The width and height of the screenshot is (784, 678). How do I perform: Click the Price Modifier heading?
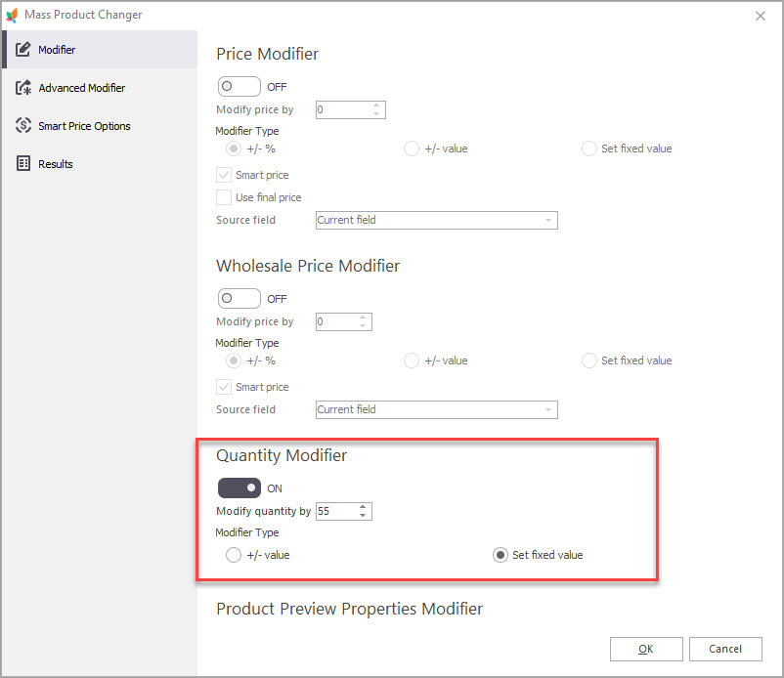tap(267, 54)
